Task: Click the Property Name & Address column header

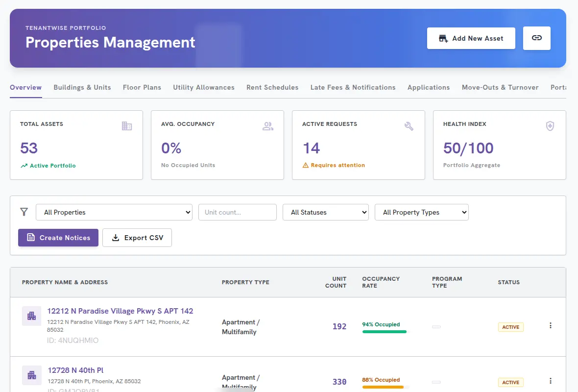Action: [x=65, y=282]
